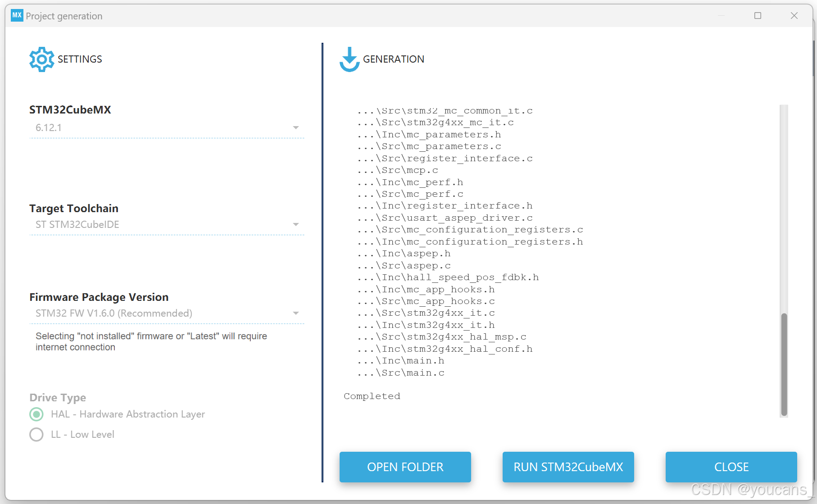The width and height of the screenshot is (817, 504).
Task: Click the settings gear icon
Action: (x=41, y=59)
